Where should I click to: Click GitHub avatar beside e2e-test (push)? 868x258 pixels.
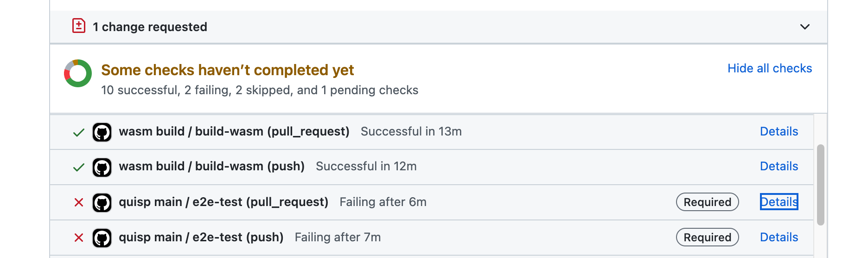(x=102, y=238)
